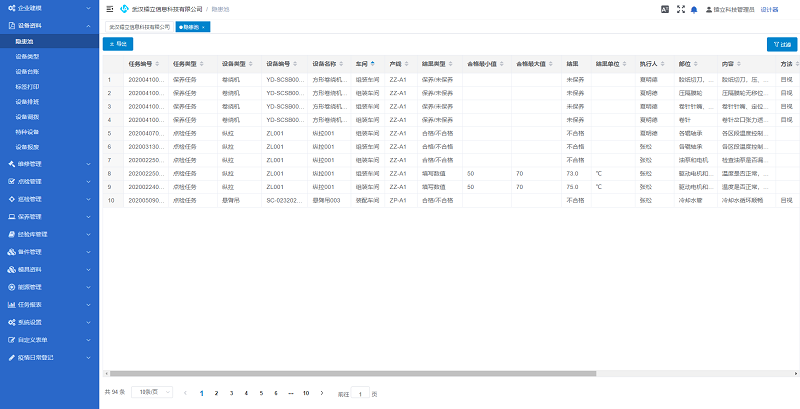The height and width of the screenshot is (409, 800).
Task: Select 特种设备 sidebar item
Action: pos(28,132)
